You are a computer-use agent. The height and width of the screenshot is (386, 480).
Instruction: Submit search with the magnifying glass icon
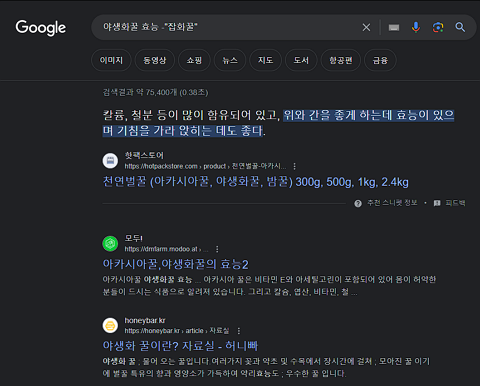tap(460, 27)
